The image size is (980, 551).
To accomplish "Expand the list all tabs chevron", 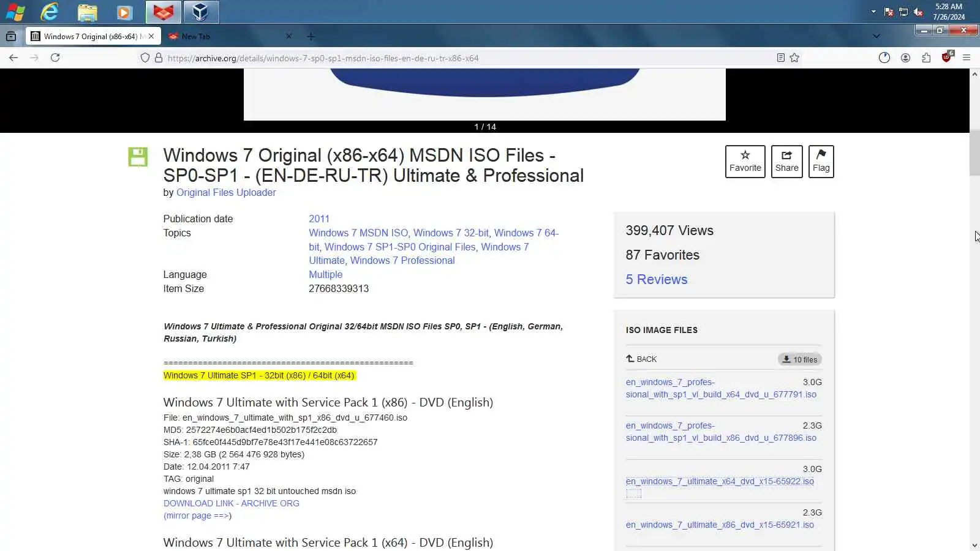I will point(876,36).
